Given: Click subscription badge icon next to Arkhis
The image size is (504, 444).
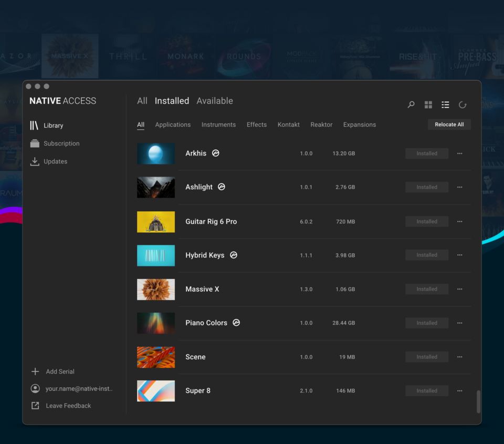Looking at the screenshot, I should coord(215,153).
